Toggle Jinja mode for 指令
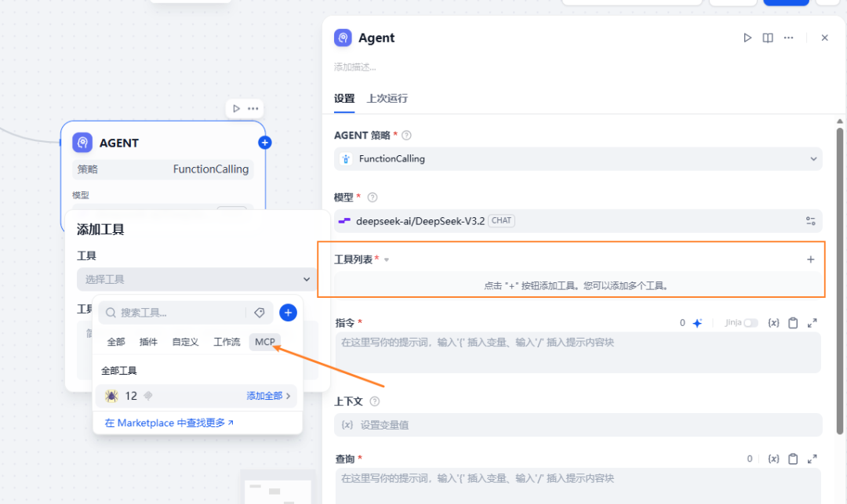Screen dimensions: 847x504 point(751,323)
